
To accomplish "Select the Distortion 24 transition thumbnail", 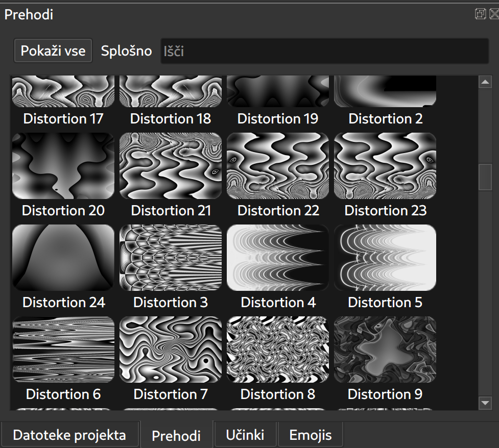I will coord(63,258).
